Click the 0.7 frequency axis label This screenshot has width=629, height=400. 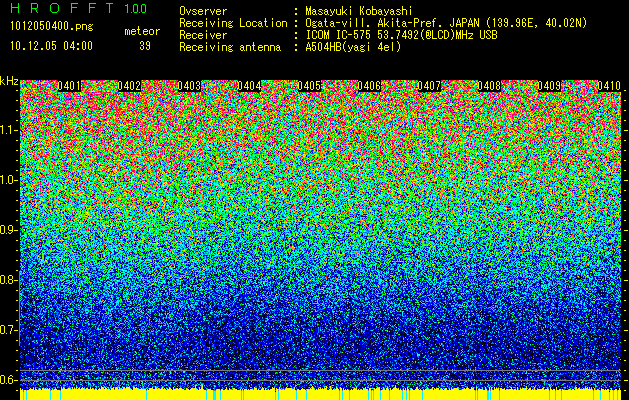8,330
